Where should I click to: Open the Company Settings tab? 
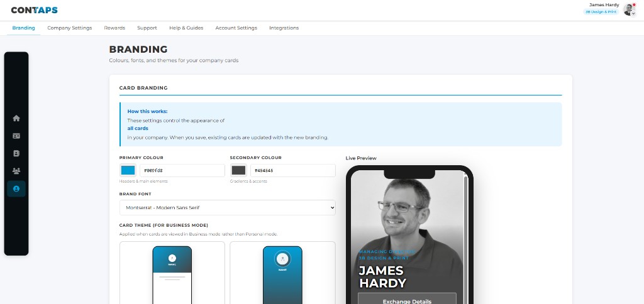click(69, 28)
